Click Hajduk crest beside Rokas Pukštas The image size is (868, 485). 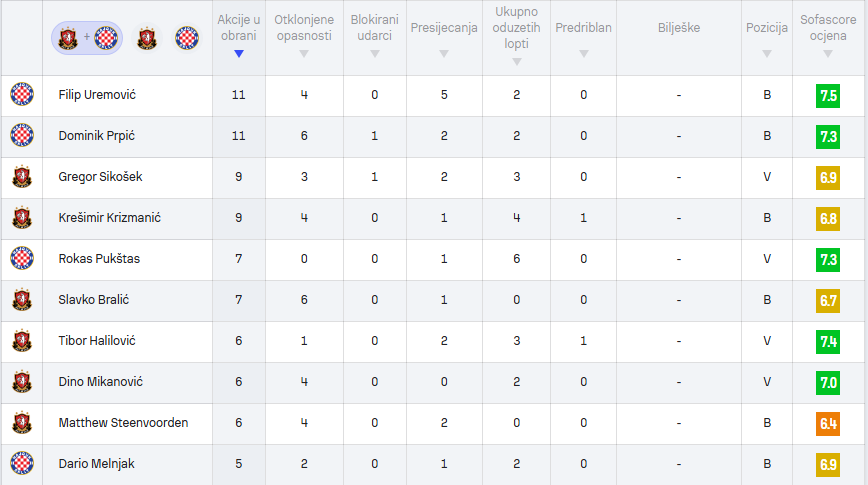click(22, 259)
